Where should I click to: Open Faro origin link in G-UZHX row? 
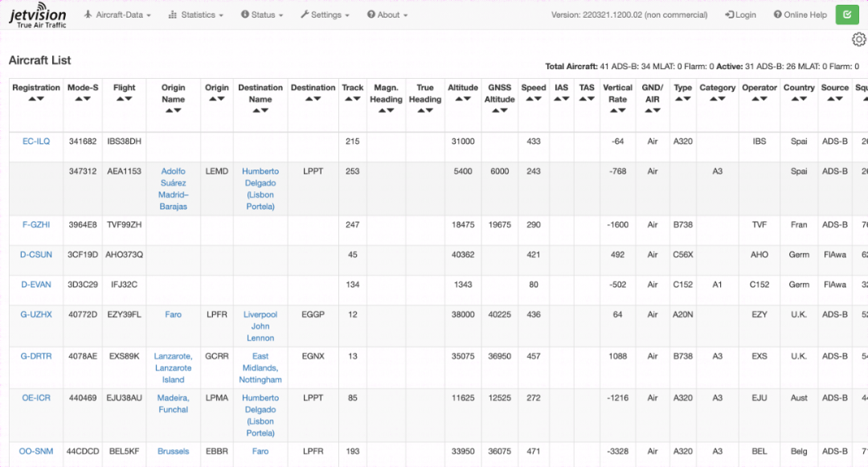pyautogui.click(x=174, y=314)
